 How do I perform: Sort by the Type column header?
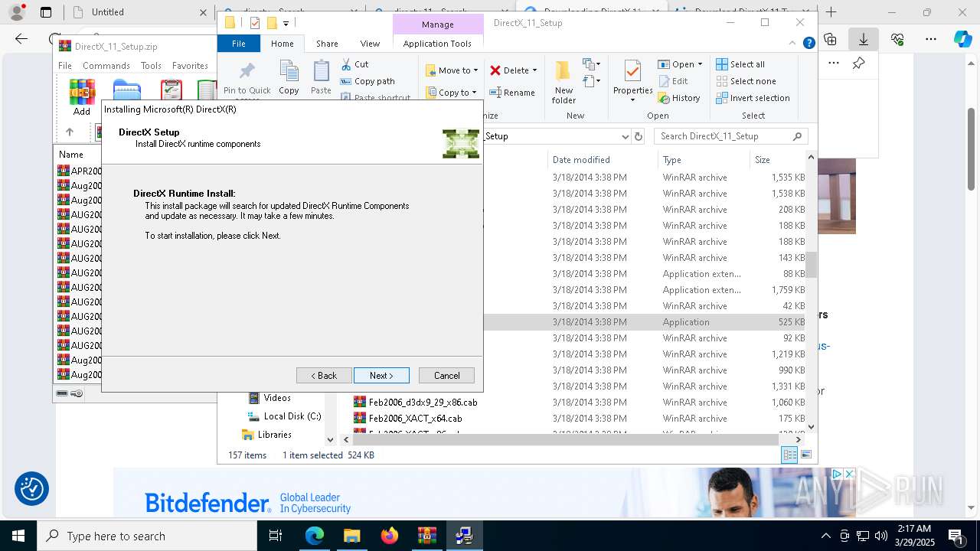(704, 160)
